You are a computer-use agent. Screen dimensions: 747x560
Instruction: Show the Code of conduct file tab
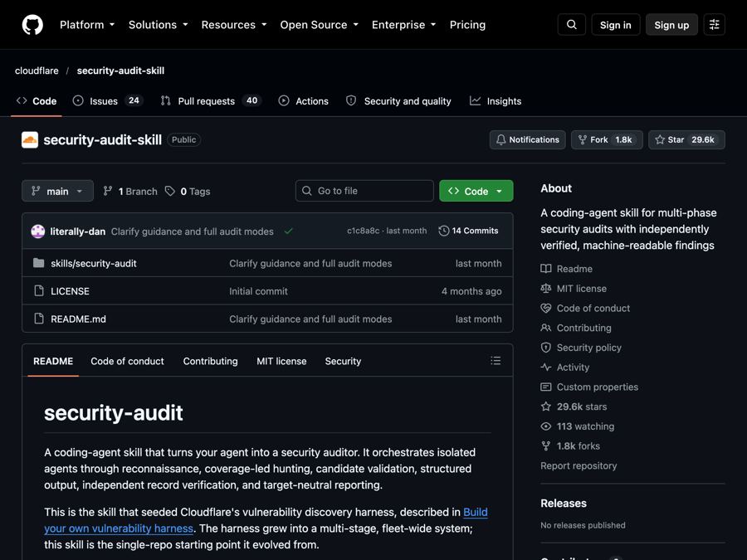[x=127, y=361]
